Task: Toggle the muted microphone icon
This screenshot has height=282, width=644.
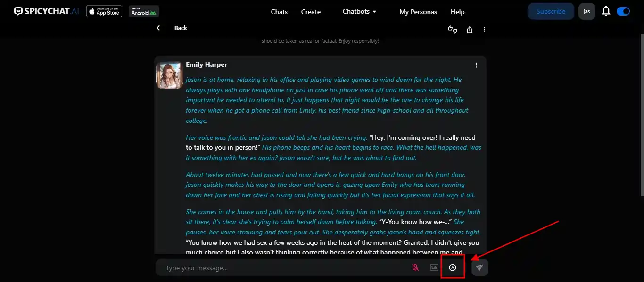Action: coord(415,267)
